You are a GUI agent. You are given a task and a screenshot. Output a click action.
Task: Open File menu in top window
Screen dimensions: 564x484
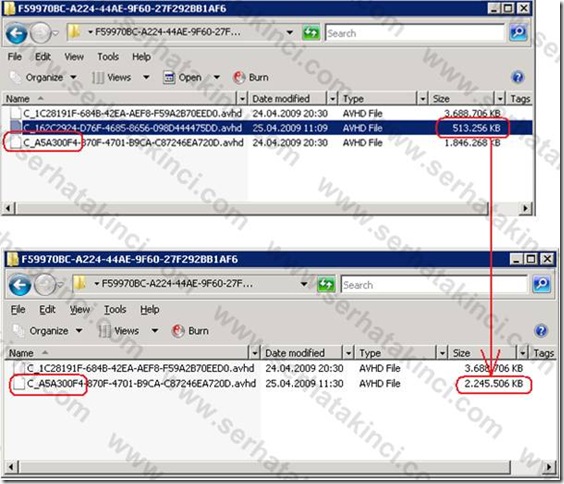click(15, 56)
